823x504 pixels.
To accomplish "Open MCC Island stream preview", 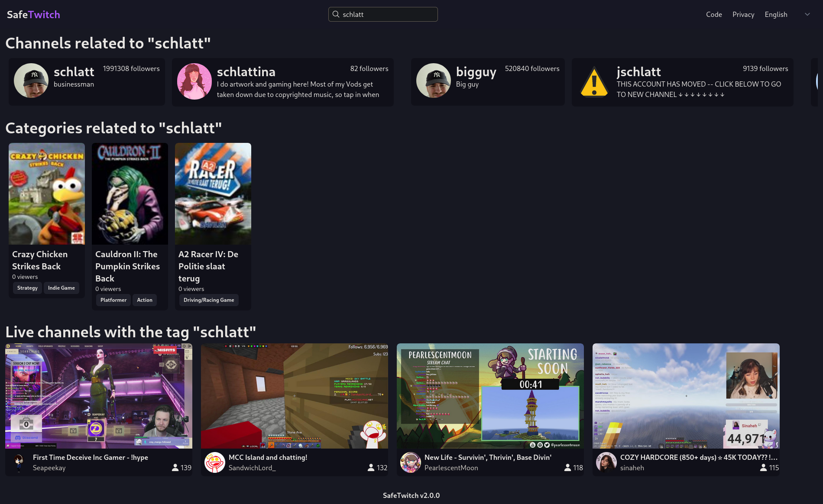I will [295, 396].
